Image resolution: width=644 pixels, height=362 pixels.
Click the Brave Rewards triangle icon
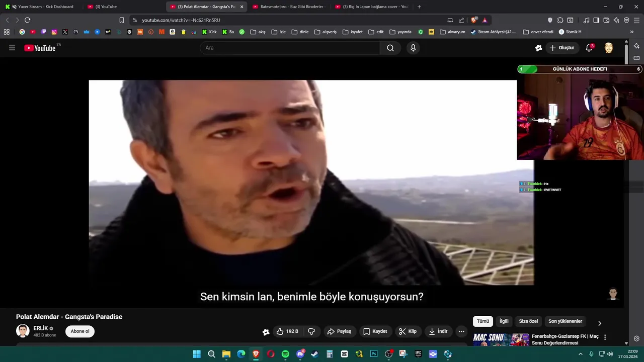coord(485,20)
